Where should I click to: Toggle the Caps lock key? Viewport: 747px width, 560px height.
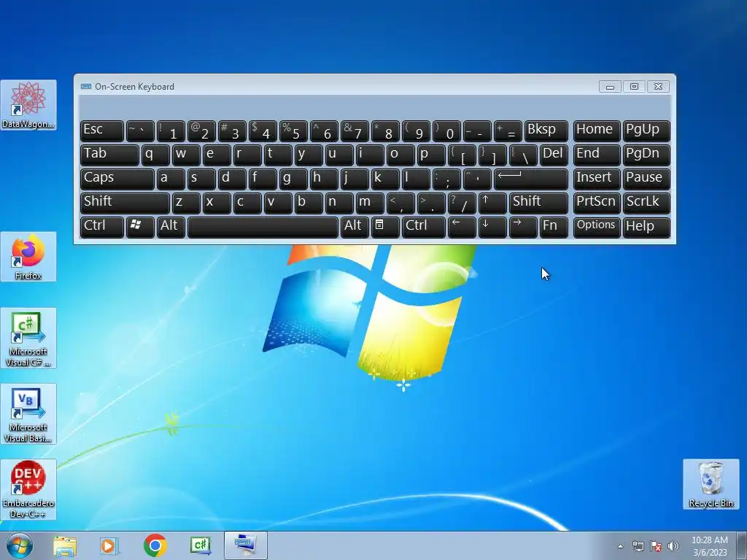point(117,179)
